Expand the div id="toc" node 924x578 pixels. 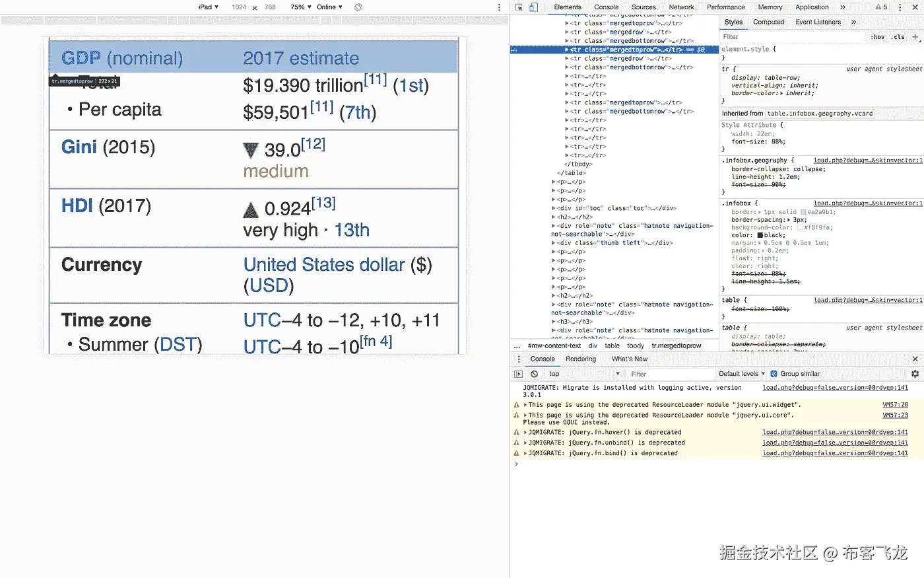coord(554,208)
